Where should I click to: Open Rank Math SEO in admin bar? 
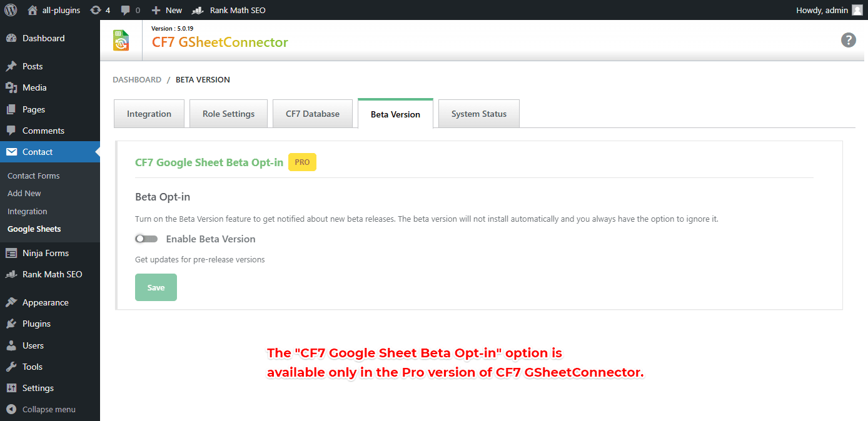click(229, 10)
